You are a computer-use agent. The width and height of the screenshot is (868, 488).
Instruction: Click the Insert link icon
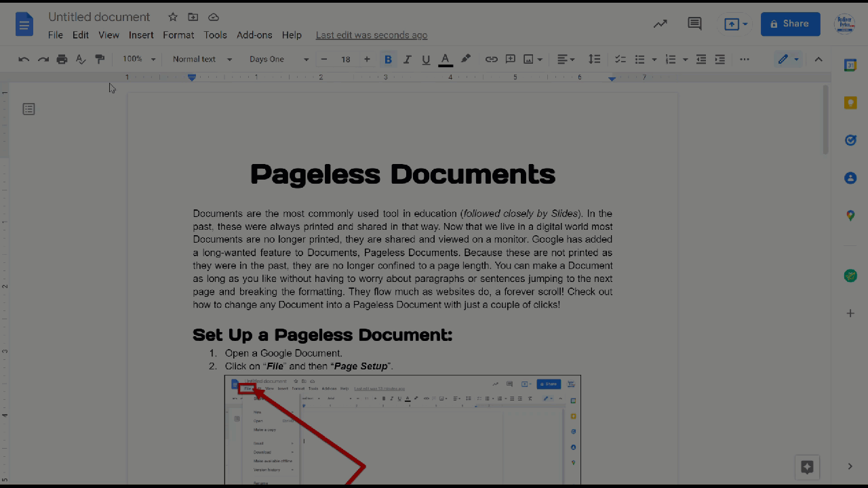(491, 60)
